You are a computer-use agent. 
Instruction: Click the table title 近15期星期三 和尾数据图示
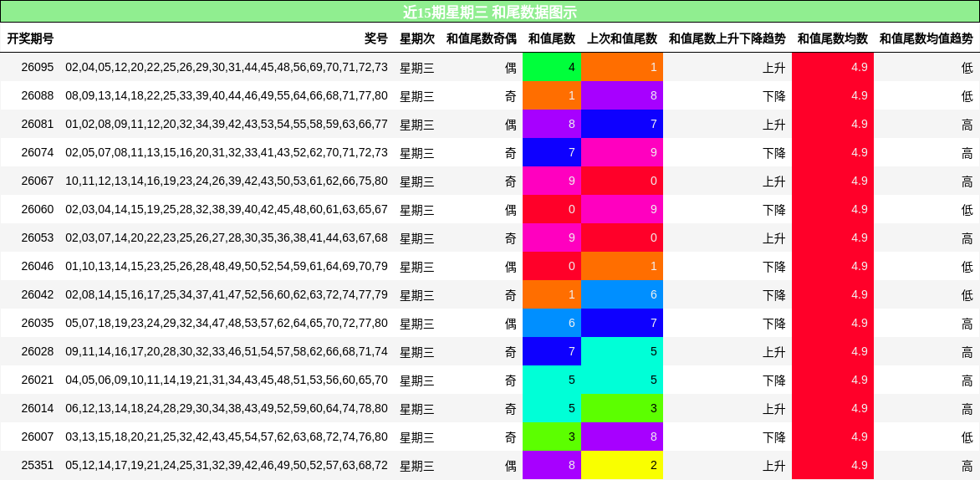coord(489,12)
